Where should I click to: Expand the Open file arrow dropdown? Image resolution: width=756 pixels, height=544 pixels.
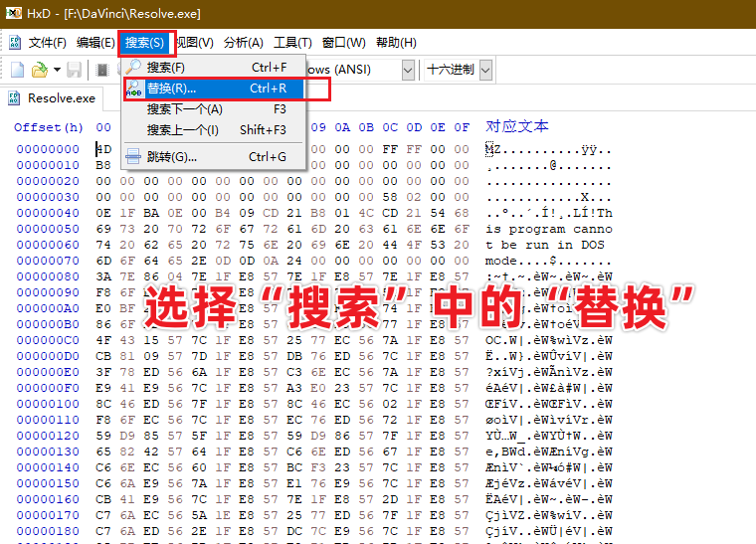pos(57,70)
